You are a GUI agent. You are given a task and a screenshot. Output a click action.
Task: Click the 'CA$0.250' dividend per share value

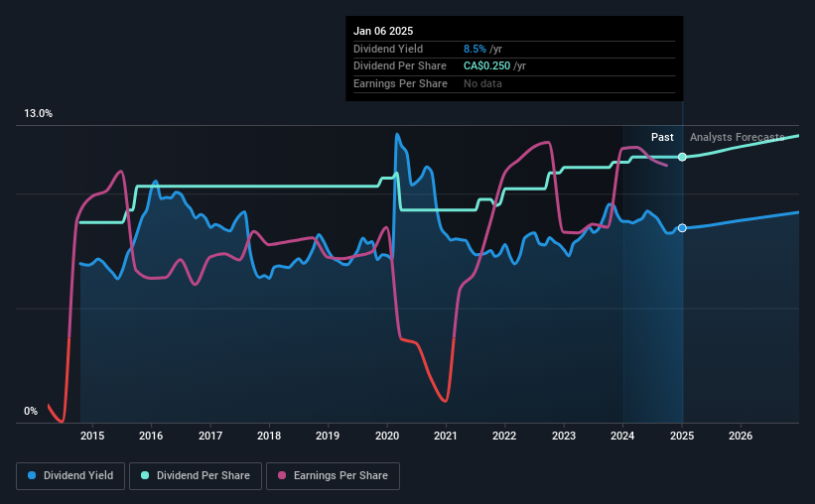(487, 66)
